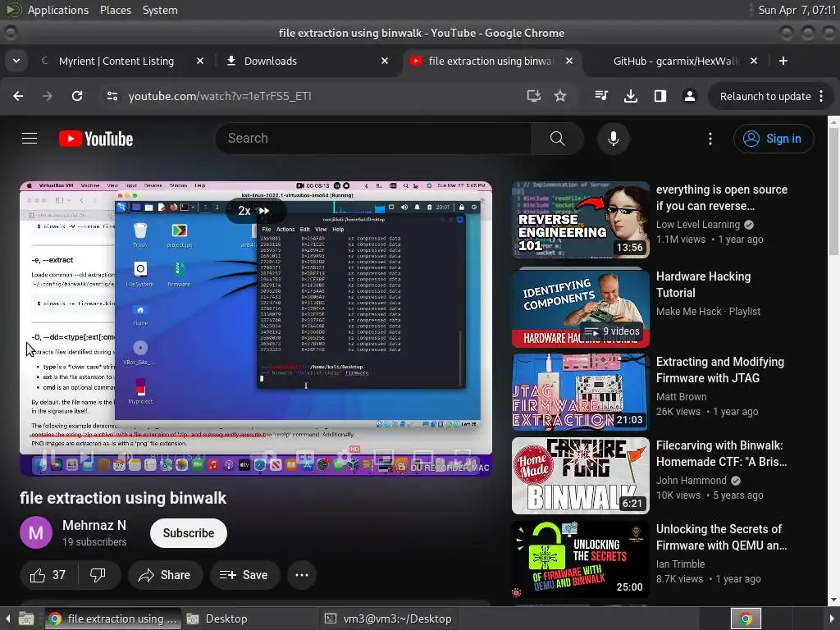Open YouTube settings three-dot menu
Viewport: 840px width, 630px height.
[x=710, y=139]
